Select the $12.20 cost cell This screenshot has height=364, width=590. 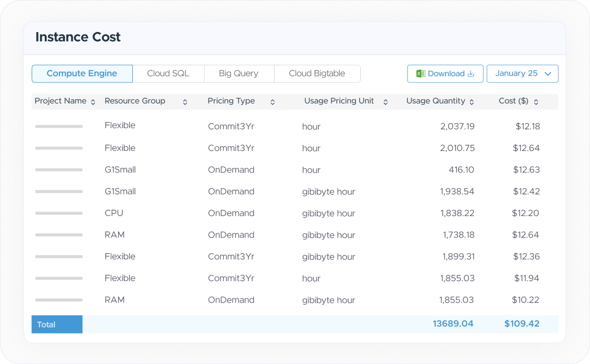(x=525, y=213)
